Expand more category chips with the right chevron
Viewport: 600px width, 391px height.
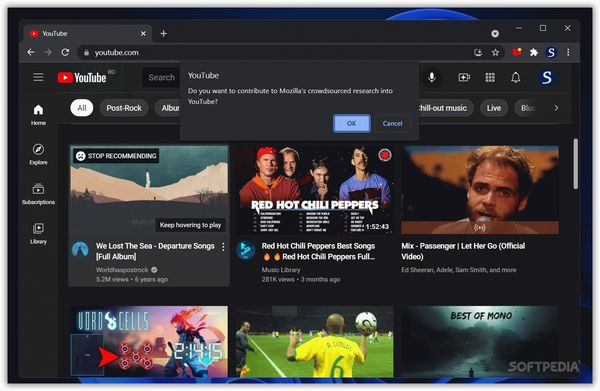[556, 108]
